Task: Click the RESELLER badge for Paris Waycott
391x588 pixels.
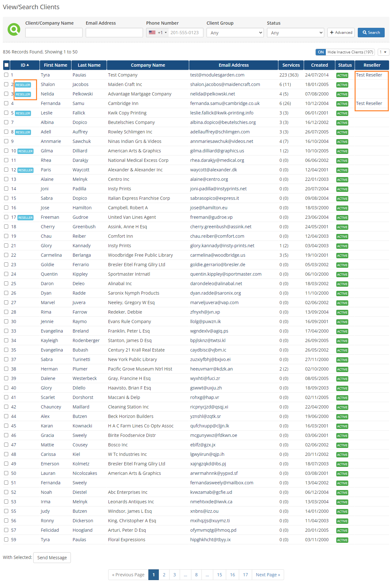Action: (x=25, y=170)
